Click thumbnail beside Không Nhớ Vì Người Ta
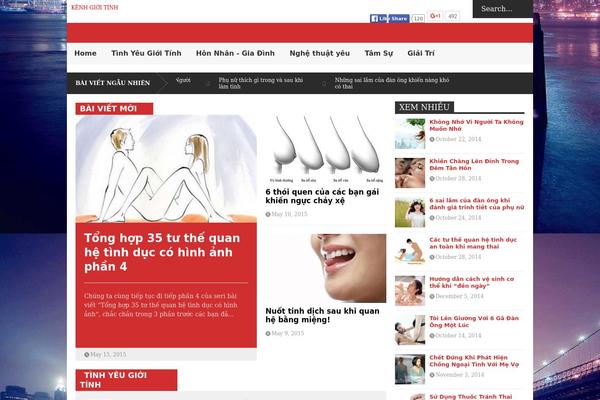Screen dimensions: 600x400 410,134
